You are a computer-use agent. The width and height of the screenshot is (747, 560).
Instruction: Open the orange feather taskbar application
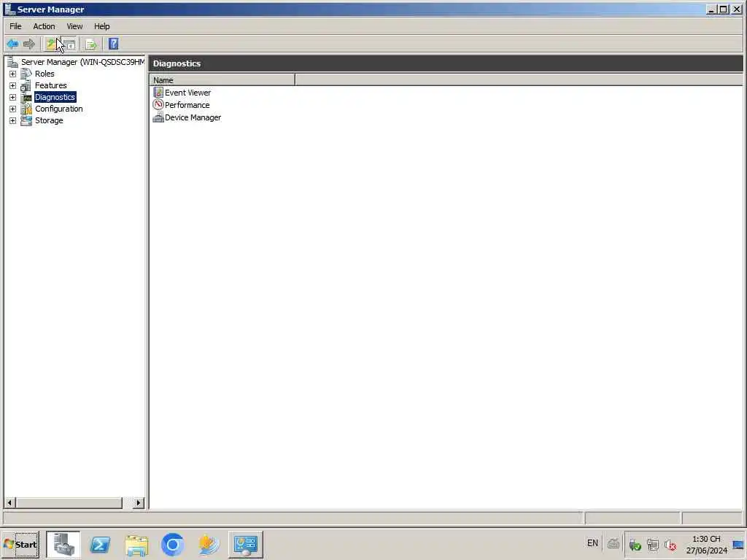point(209,545)
